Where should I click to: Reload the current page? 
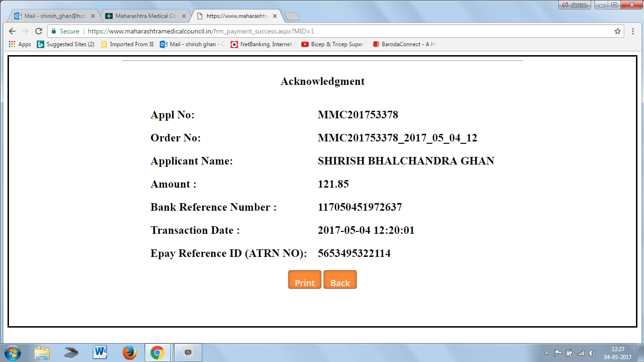coord(39,31)
